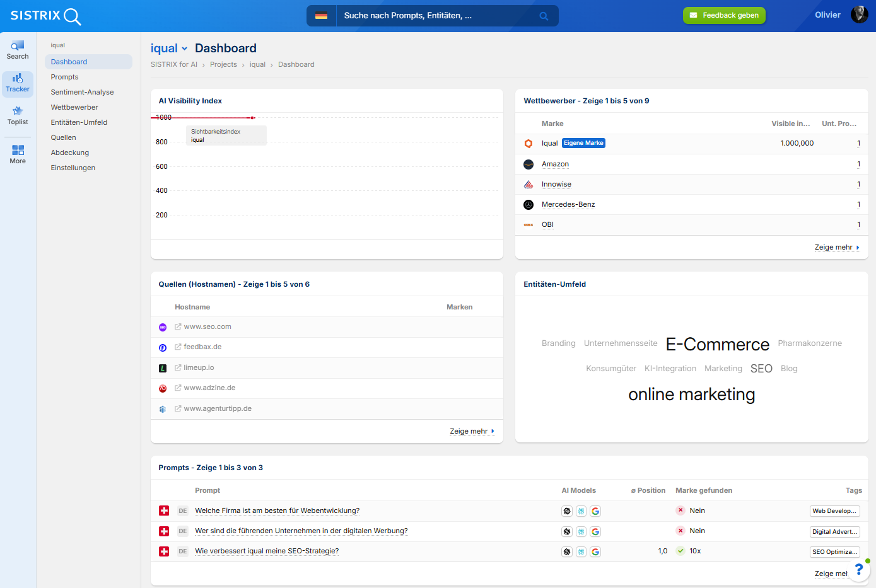Go to Einstellungen in the sidebar
876x588 pixels.
[x=73, y=168]
